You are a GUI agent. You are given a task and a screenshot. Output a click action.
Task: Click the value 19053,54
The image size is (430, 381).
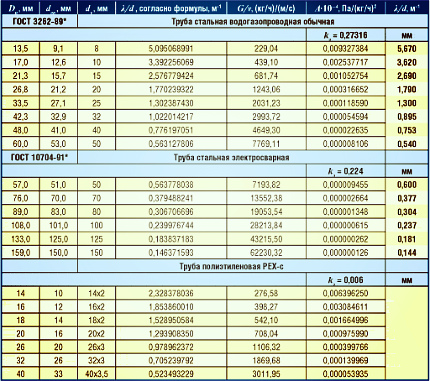tap(266, 212)
